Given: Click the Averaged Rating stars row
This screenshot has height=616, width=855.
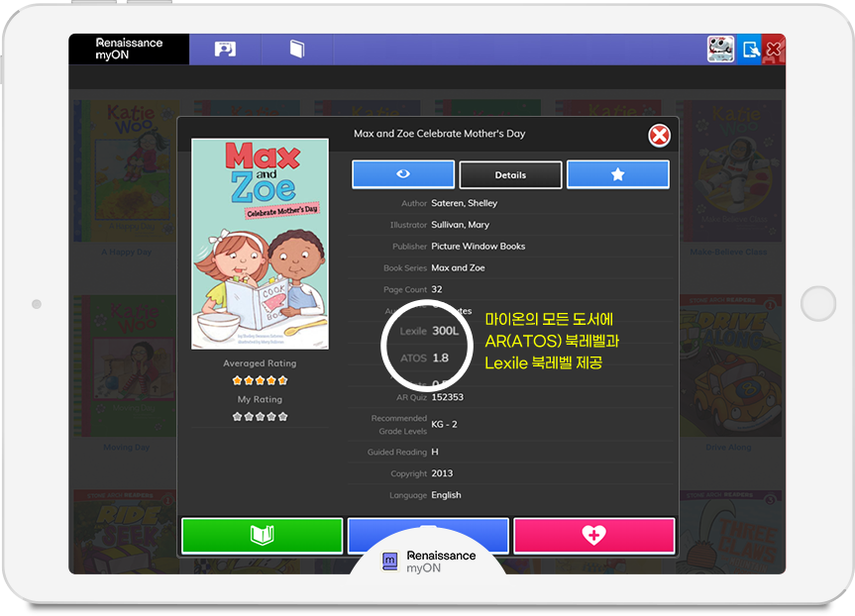Looking at the screenshot, I should pyautogui.click(x=261, y=380).
